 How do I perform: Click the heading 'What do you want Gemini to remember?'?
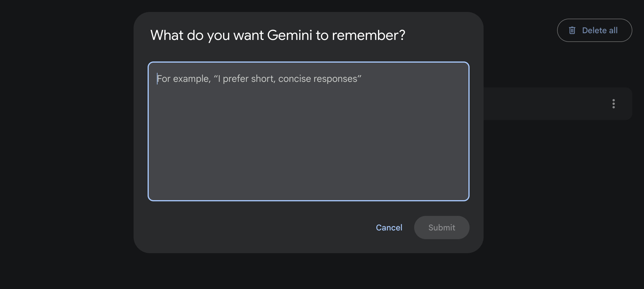click(x=277, y=35)
